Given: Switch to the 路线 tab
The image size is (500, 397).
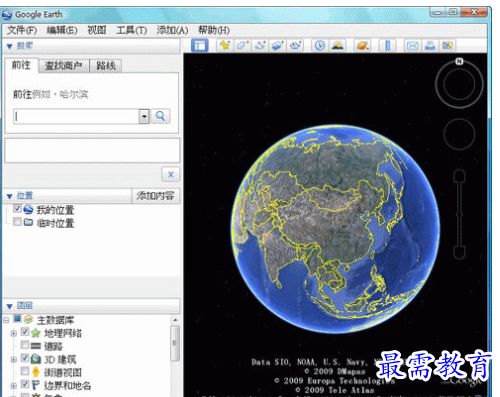Looking at the screenshot, I should point(106,66).
